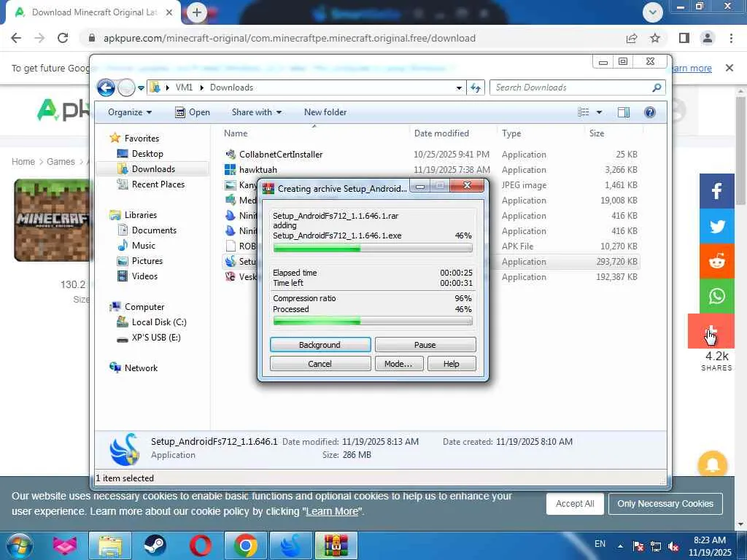Bookmark this page with the star icon

[x=655, y=38]
